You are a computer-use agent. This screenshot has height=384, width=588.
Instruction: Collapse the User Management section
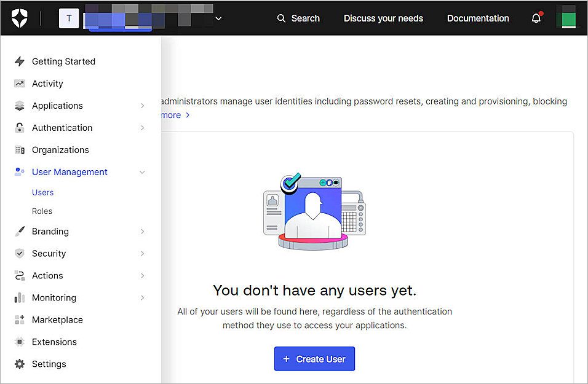click(x=142, y=172)
